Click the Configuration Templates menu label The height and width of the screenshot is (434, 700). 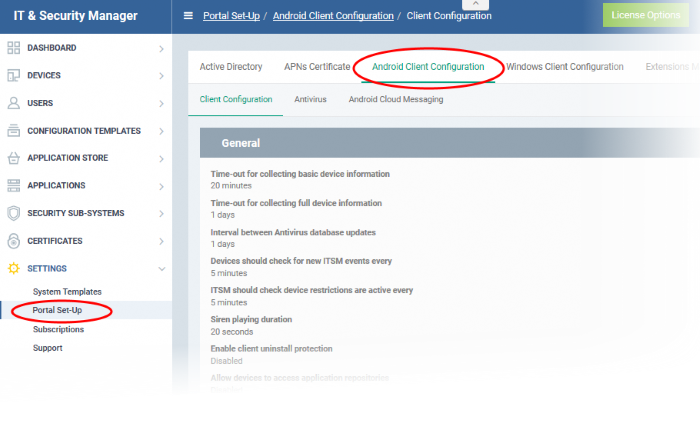tap(84, 131)
